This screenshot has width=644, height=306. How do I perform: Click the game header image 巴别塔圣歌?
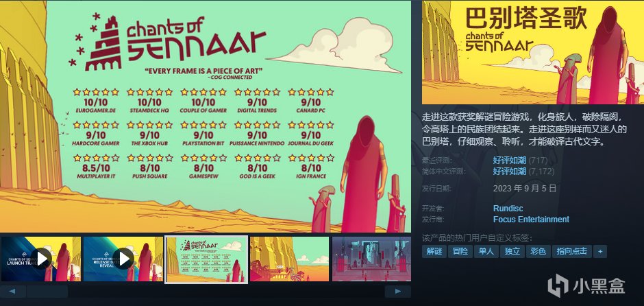(x=533, y=52)
